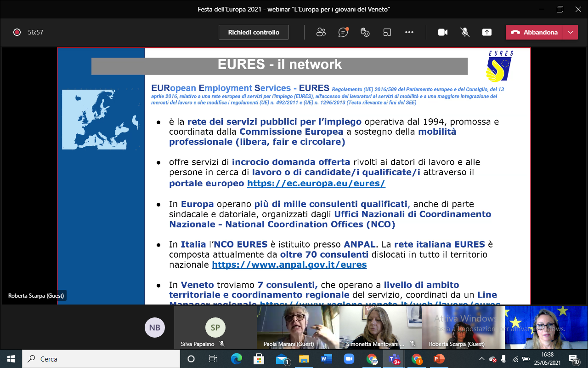
Task: Toggle the camera on or off
Action: (443, 32)
